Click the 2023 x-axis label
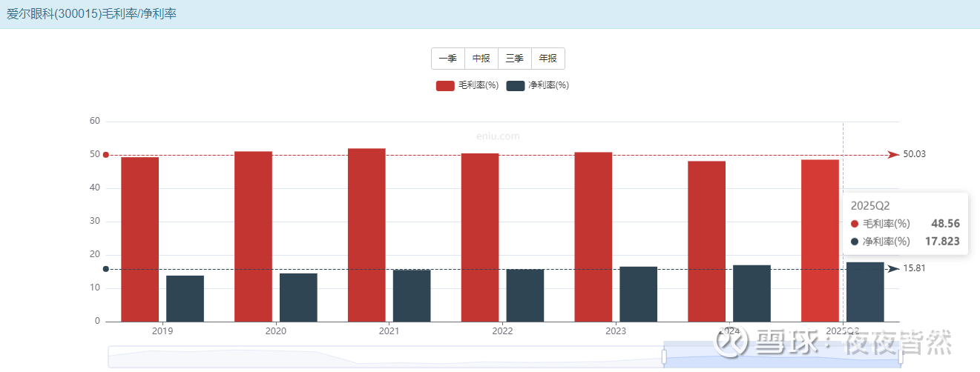 click(x=616, y=331)
